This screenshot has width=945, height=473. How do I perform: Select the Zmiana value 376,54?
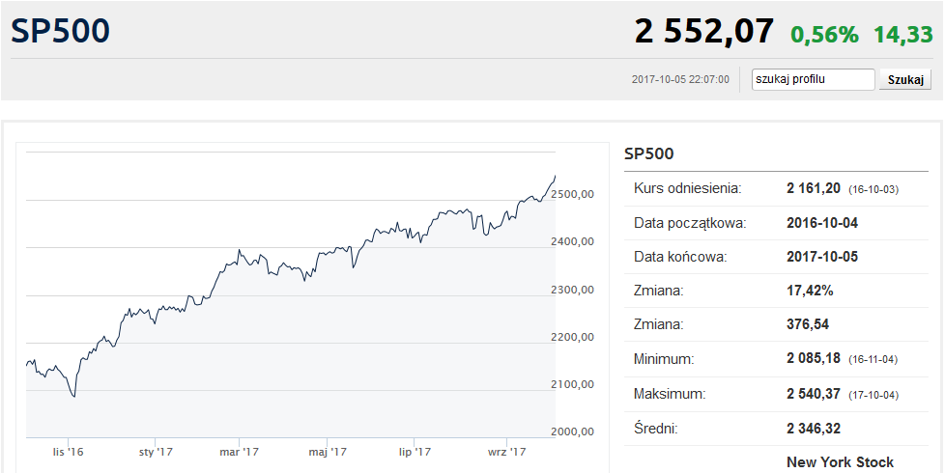(x=808, y=324)
